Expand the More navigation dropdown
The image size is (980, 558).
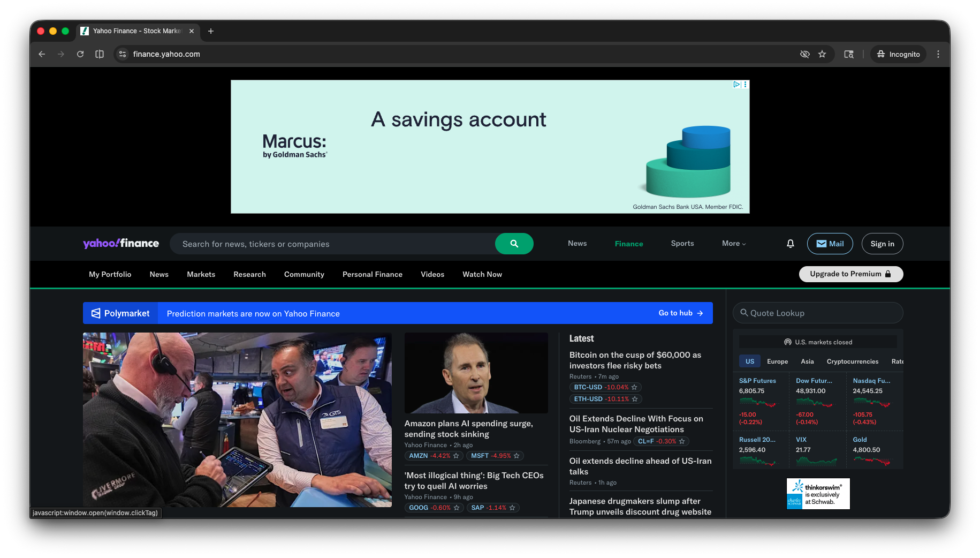[x=734, y=244]
